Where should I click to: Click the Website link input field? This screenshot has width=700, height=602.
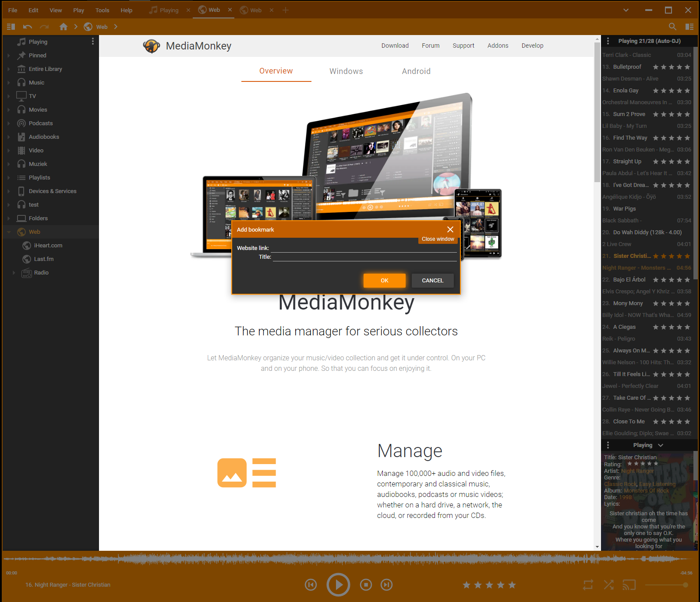364,248
